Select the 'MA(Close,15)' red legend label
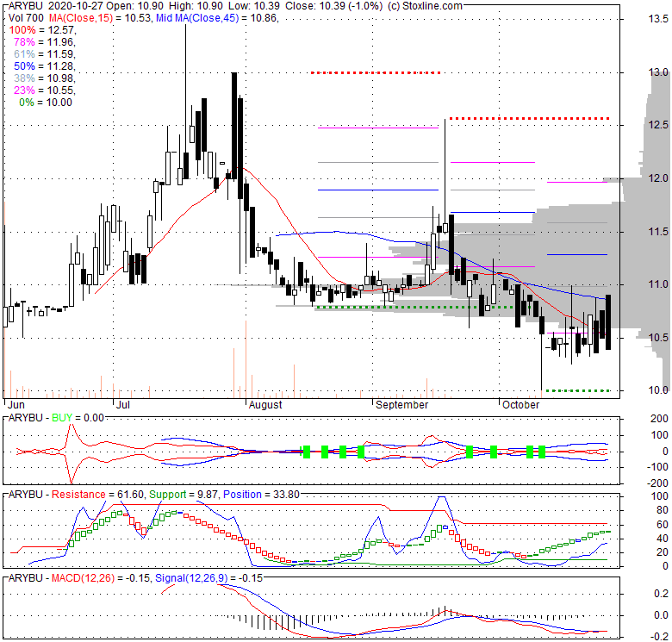 pos(81,18)
